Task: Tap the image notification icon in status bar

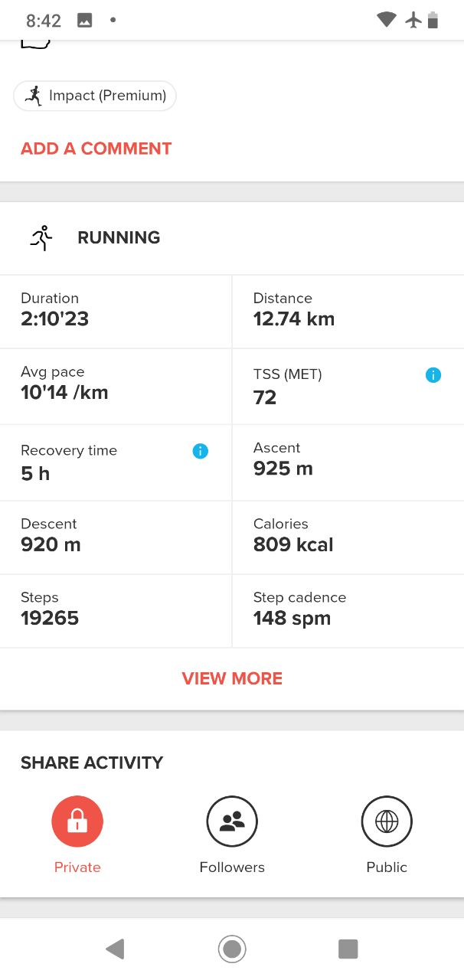Action: tap(85, 21)
